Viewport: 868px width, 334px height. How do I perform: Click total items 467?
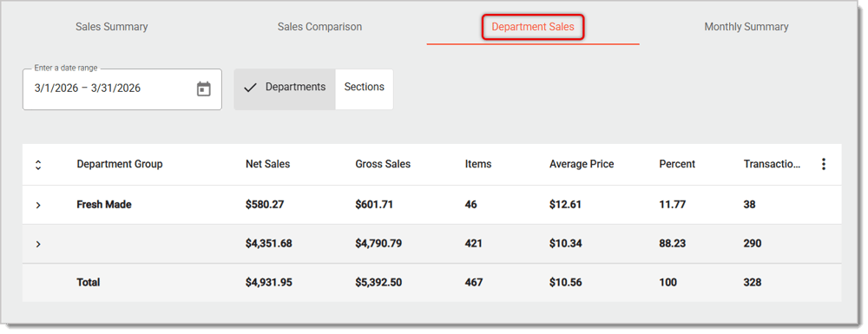coord(474,283)
